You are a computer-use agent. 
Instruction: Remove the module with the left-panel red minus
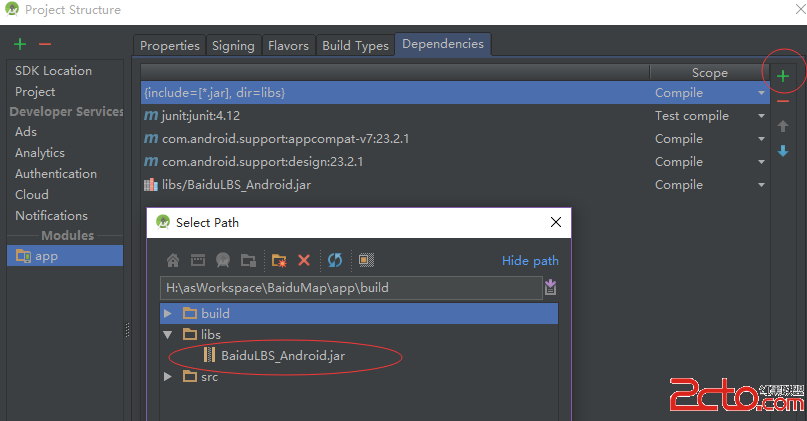(x=45, y=44)
